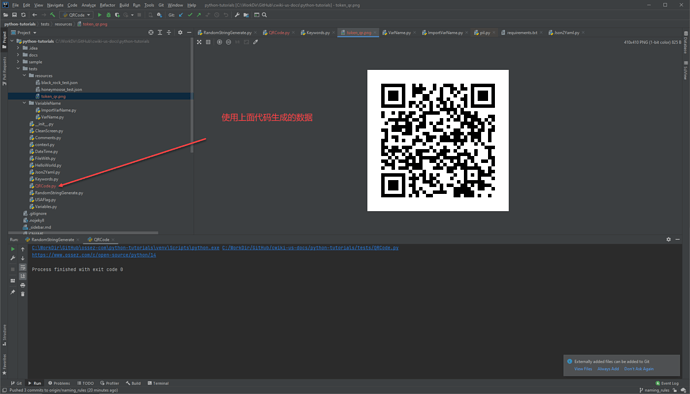
Task: Click the print icon in Run panel
Action: coord(23,285)
